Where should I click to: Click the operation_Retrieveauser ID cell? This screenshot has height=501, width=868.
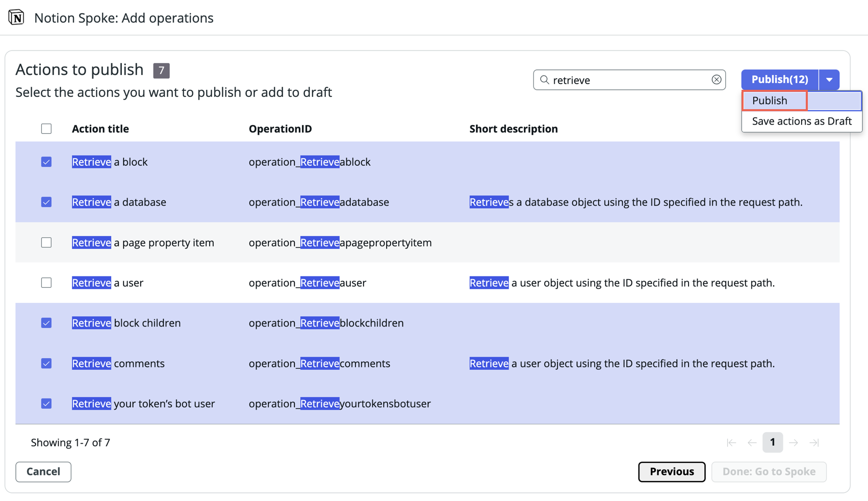click(x=308, y=283)
